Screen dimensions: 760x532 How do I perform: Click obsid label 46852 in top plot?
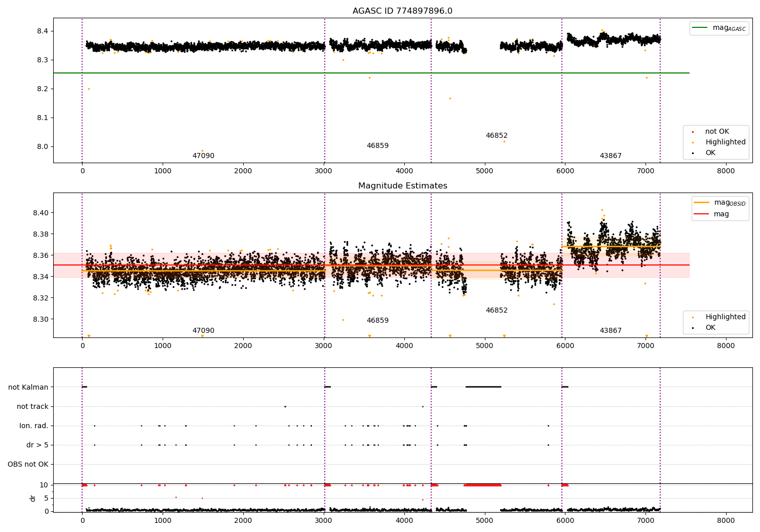(497, 136)
